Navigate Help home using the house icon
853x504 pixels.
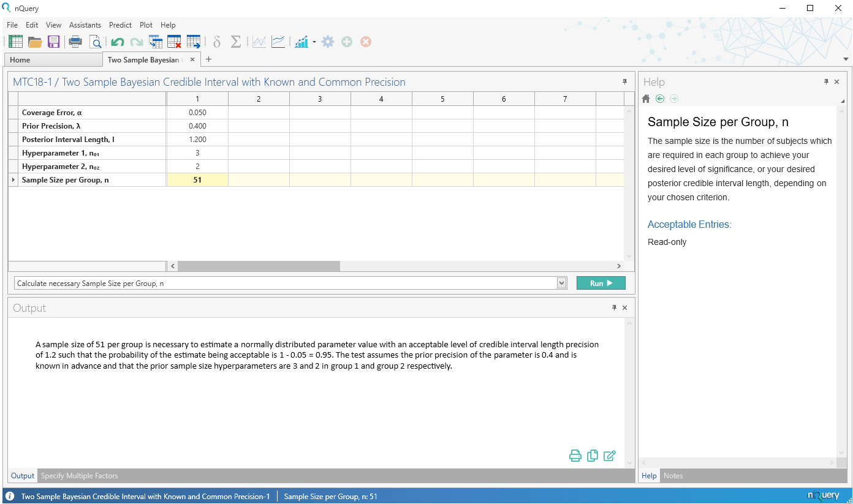(x=646, y=98)
